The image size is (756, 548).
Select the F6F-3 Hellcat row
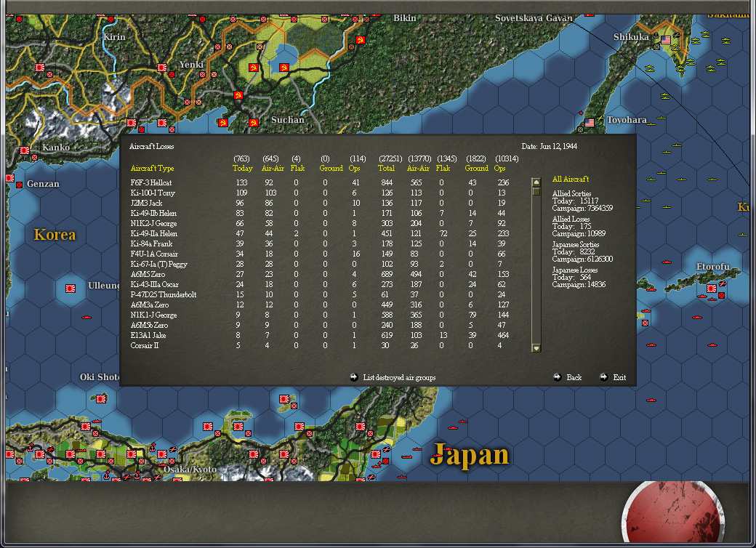[320, 182]
